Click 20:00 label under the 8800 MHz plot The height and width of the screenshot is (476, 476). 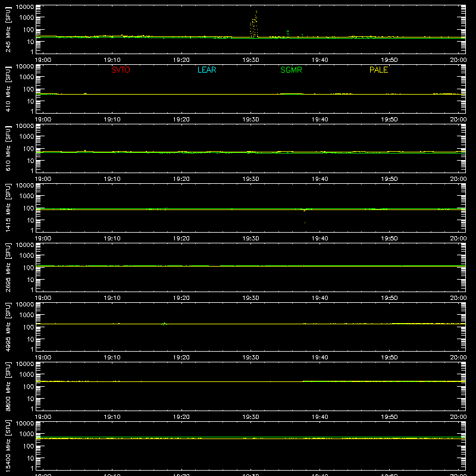point(458,417)
